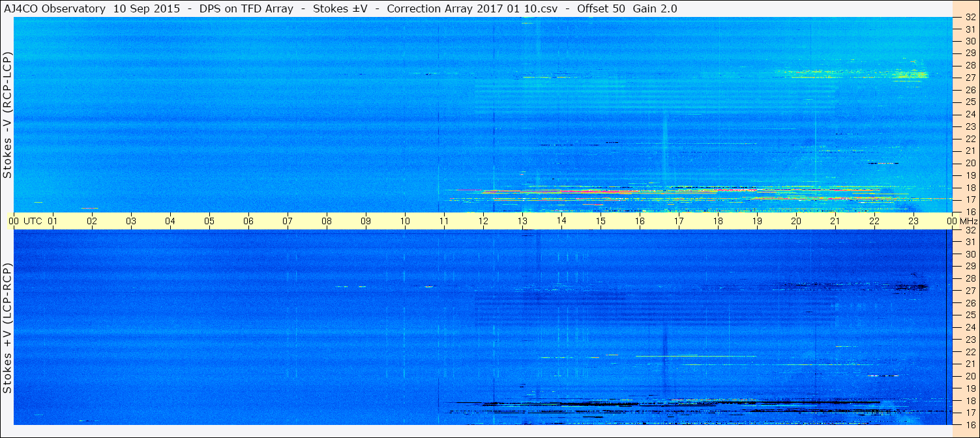
Task: Click the 18 MHz tick of the Stokes -V panel
Action: point(970,187)
